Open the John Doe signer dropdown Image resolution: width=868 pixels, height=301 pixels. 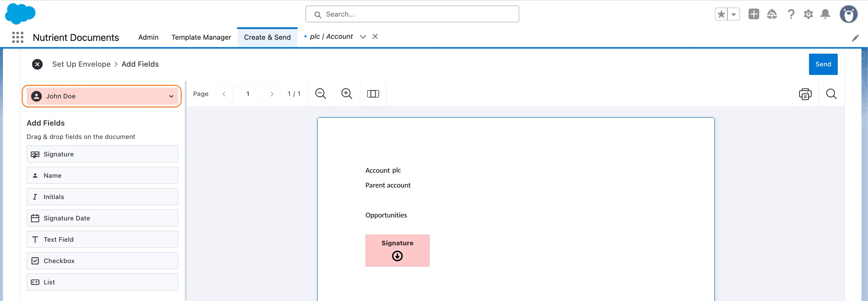click(x=102, y=96)
